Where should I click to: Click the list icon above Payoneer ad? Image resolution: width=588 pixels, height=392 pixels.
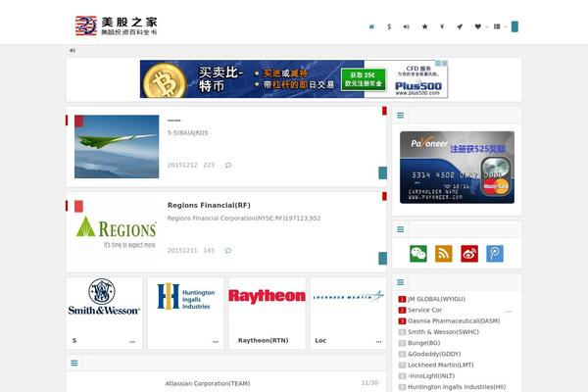(x=401, y=116)
